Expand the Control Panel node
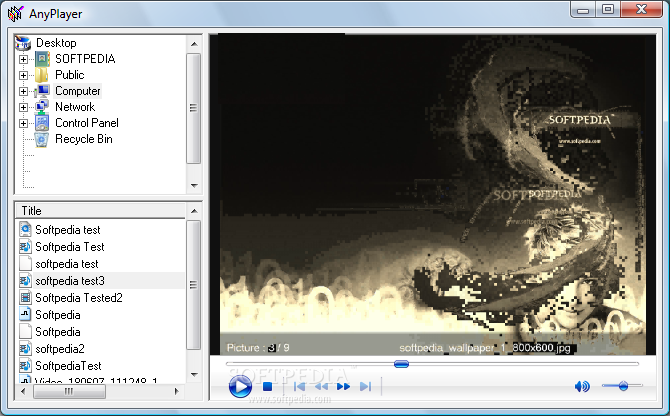670x416 pixels. point(24,123)
